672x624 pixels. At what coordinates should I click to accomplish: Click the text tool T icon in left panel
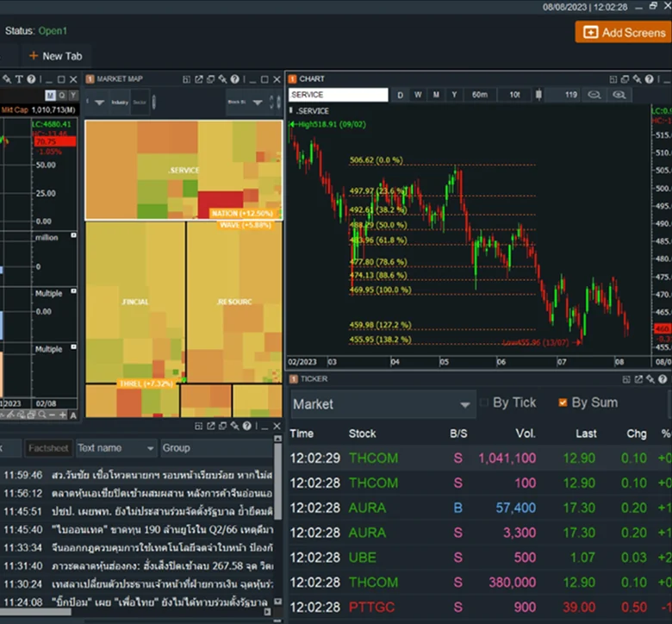pyautogui.click(x=19, y=79)
